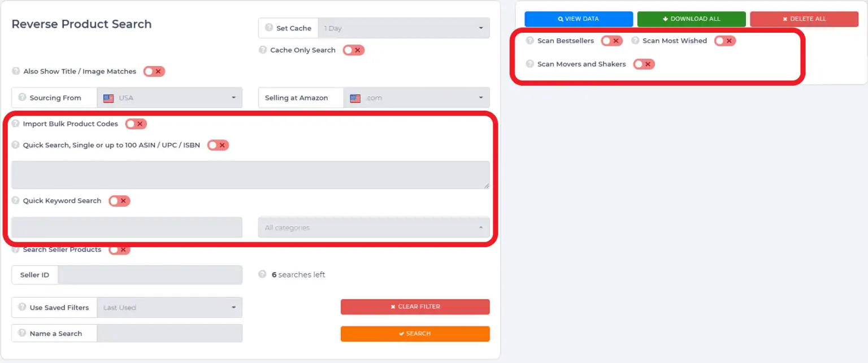Click help icon next to Name a Search
Image resolution: width=868 pixels, height=363 pixels.
(22, 333)
